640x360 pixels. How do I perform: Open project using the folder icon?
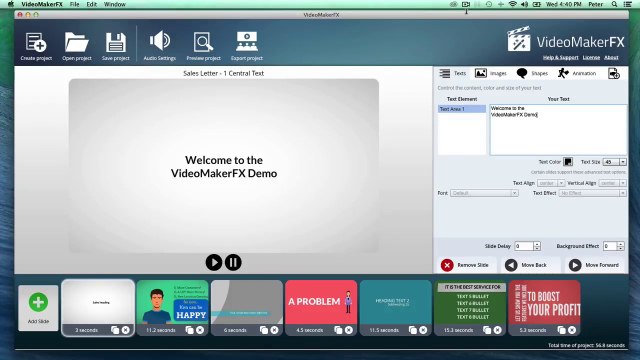[77, 42]
